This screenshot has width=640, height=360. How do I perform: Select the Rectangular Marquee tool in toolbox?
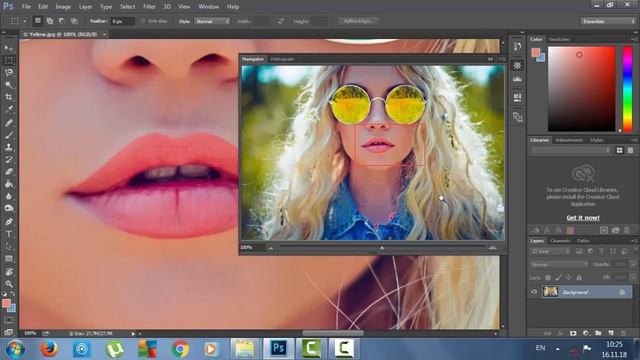[x=9, y=60]
